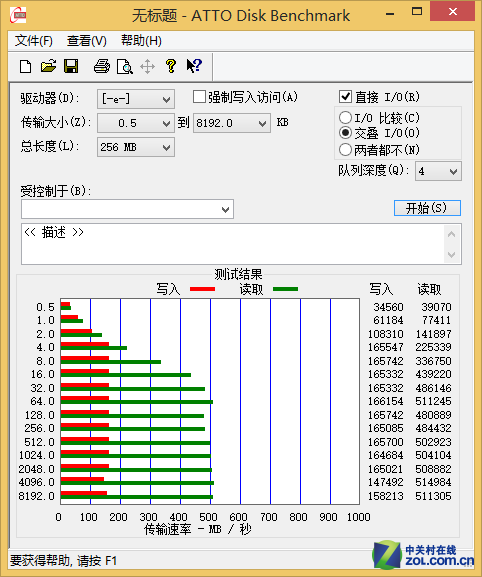The width and height of the screenshot is (482, 577).
Task: Click write value 34560 for 0.5 row
Action: click(x=388, y=307)
